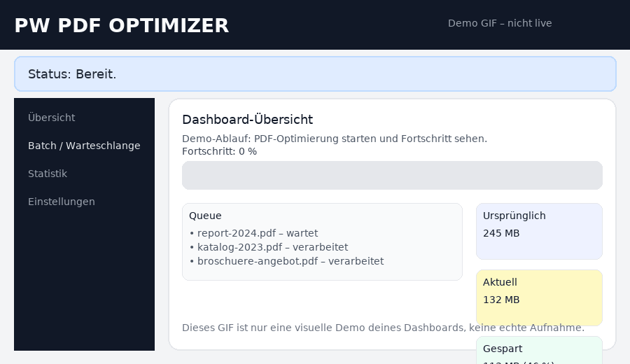Image resolution: width=630 pixels, height=364 pixels.
Task: Select the 'Status: Bereit.' banner
Action: 315,74
